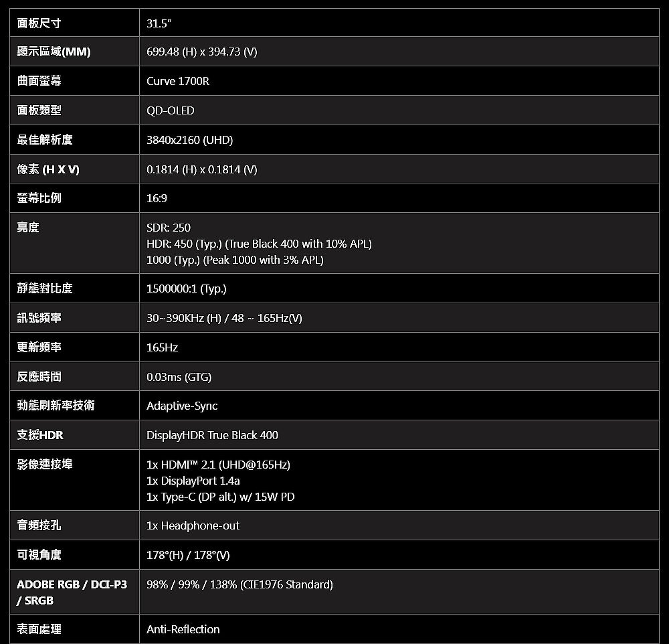Select the 178°(H) / 178°(V) viewing angle
This screenshot has width=669, height=644.
pos(189,555)
